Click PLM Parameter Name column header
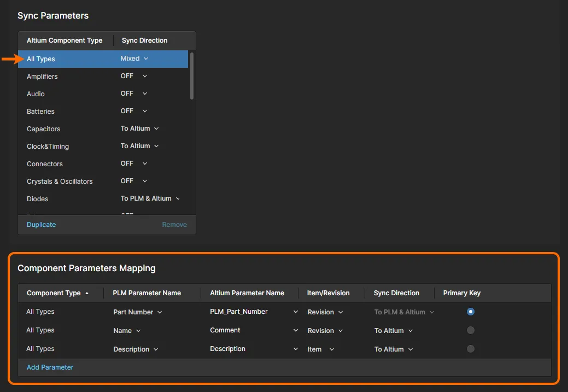The height and width of the screenshot is (392, 568). pos(147,293)
